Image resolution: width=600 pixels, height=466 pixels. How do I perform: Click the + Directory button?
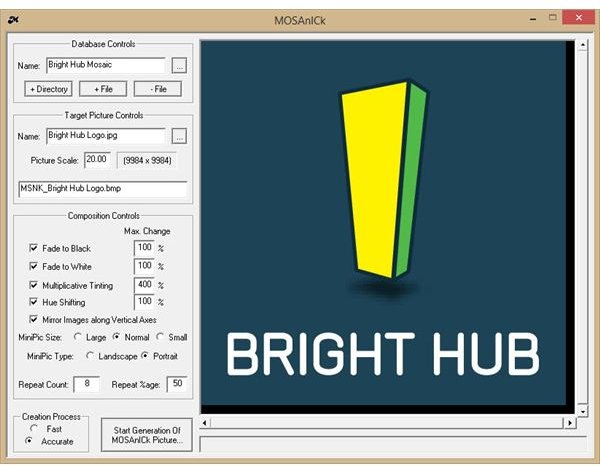tap(48, 89)
